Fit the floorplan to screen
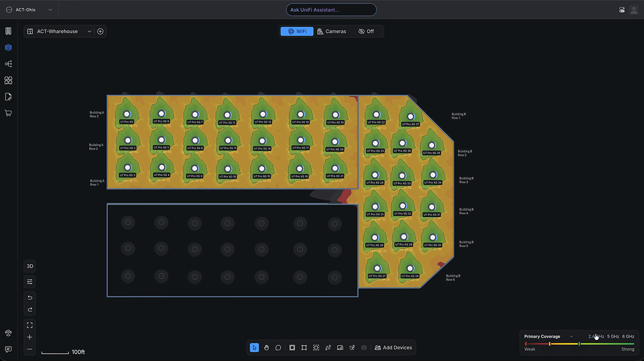 [30, 325]
